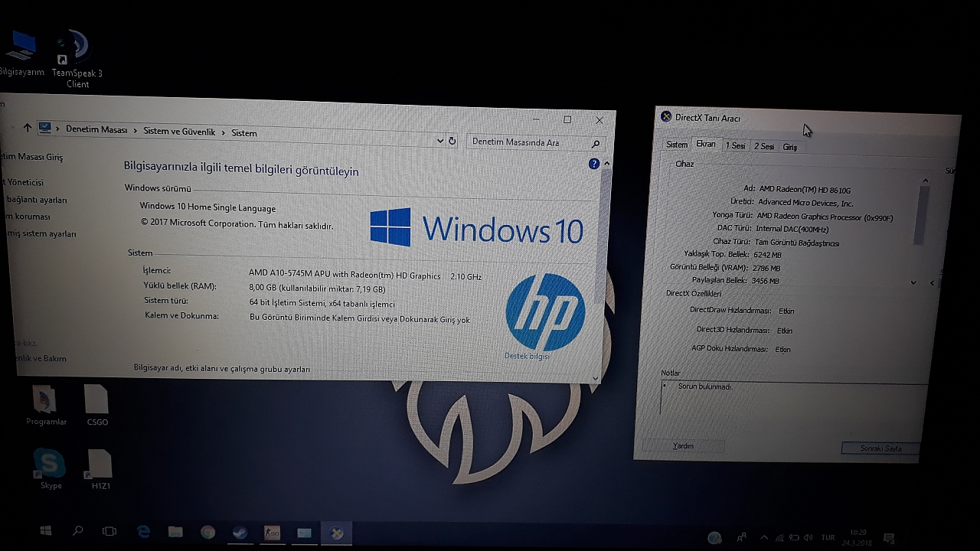Switch to the Giriş tab
The width and height of the screenshot is (980, 551).
tap(790, 147)
